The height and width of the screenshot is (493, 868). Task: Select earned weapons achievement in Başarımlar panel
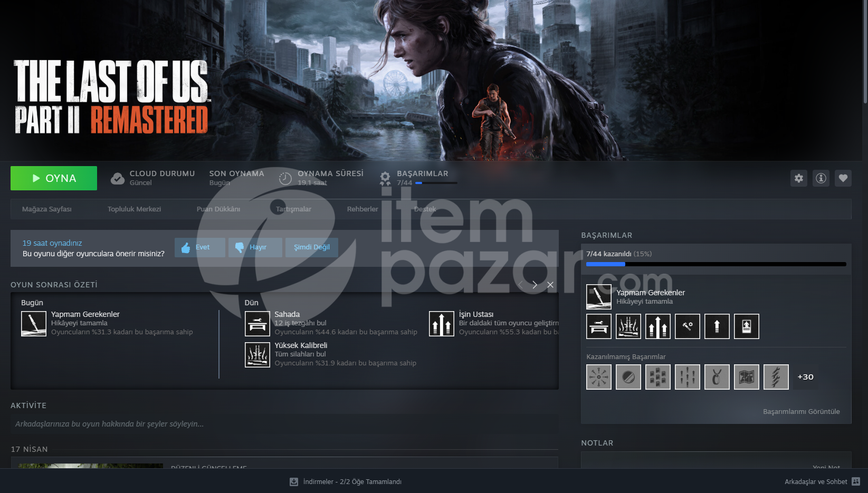pos(628,326)
